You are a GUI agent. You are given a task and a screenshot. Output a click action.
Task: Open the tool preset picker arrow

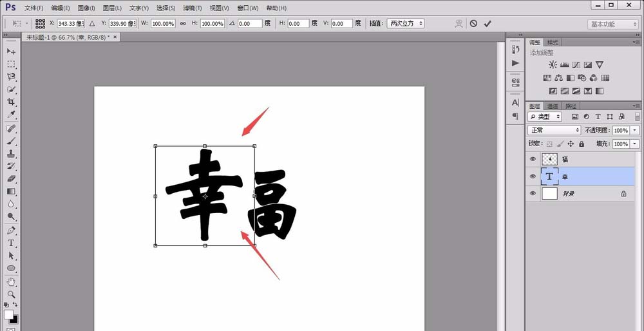27,24
